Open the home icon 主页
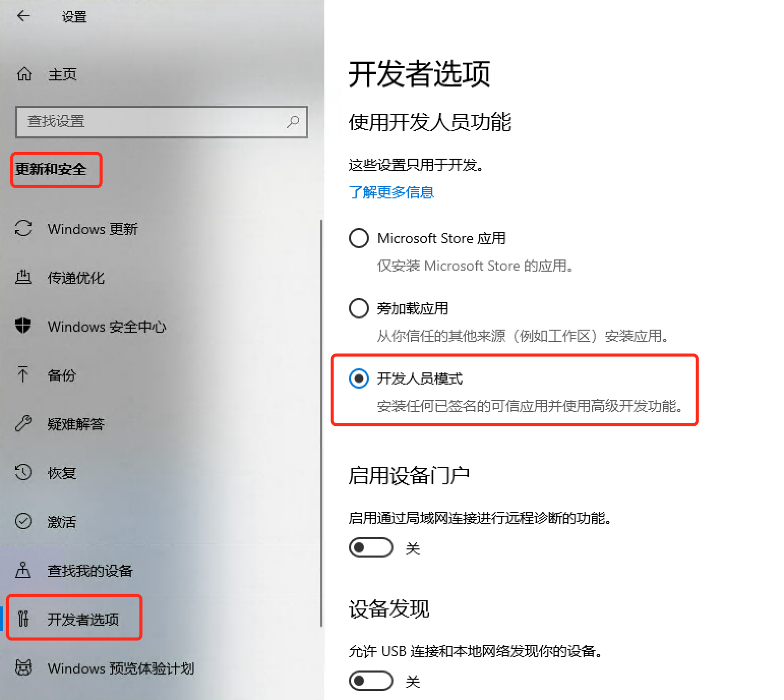The width and height of the screenshot is (784, 700). (x=24, y=74)
